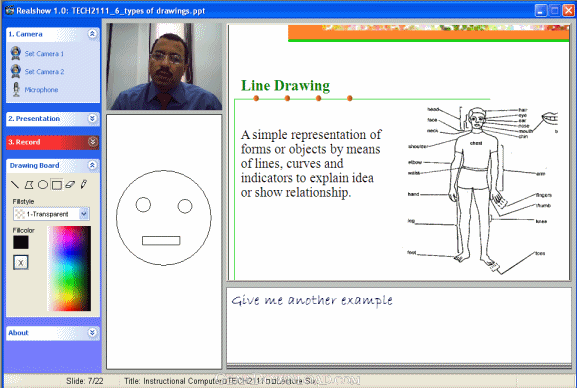Click the Set Camera 1 webcam icon
Screen dimensions: 577x388
click(15, 53)
